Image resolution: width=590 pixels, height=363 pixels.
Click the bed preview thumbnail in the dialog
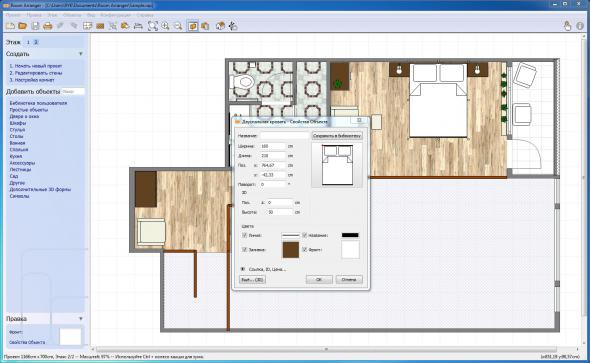click(x=337, y=165)
